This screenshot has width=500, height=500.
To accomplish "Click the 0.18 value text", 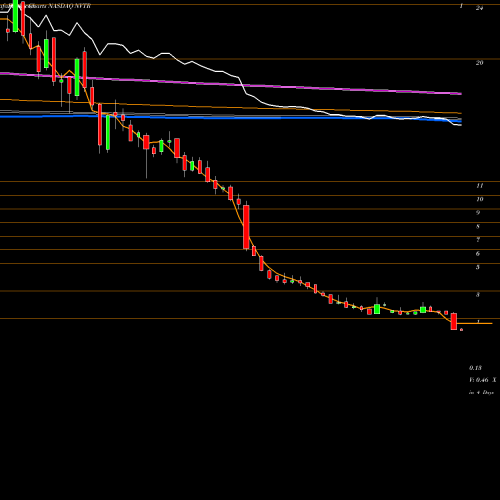I will pyautogui.click(x=475, y=368).
